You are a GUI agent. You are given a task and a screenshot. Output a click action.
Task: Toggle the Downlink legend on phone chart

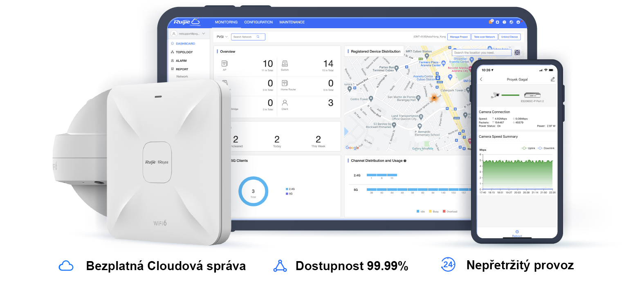pyautogui.click(x=546, y=148)
